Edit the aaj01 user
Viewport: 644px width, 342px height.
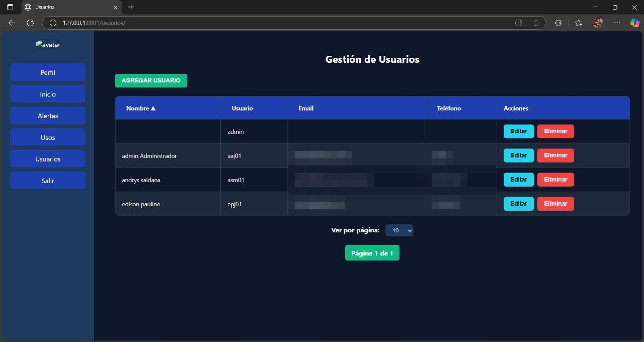point(519,155)
